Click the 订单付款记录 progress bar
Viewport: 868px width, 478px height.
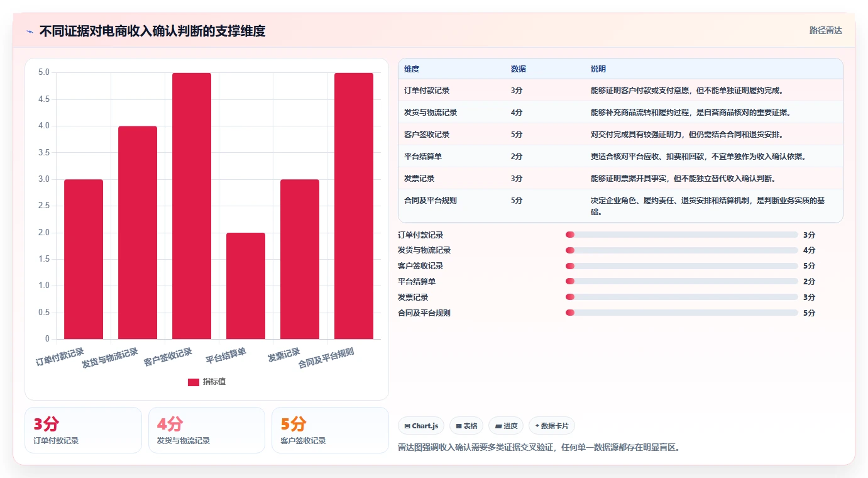pyautogui.click(x=681, y=235)
